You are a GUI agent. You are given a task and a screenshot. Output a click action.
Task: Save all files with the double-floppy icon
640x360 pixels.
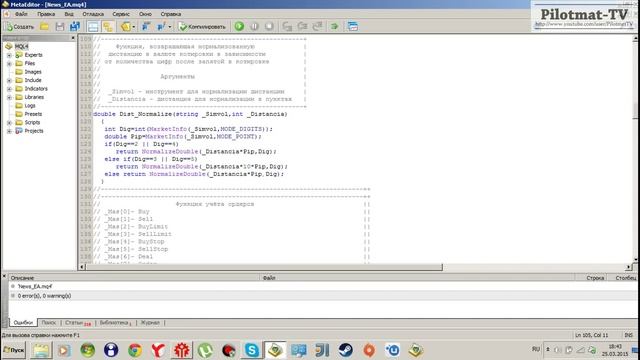tap(75, 27)
